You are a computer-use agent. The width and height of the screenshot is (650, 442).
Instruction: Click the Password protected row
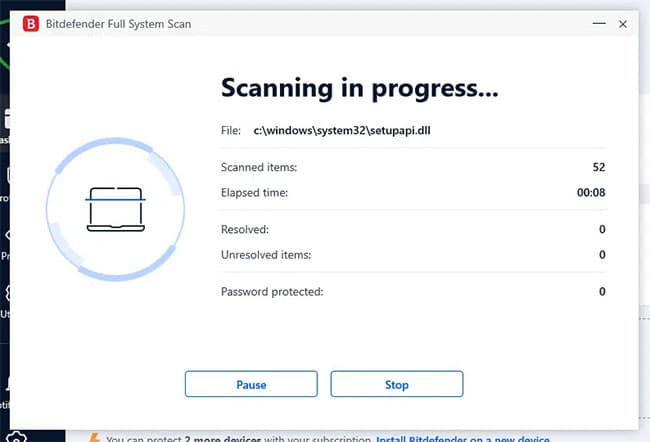click(413, 291)
